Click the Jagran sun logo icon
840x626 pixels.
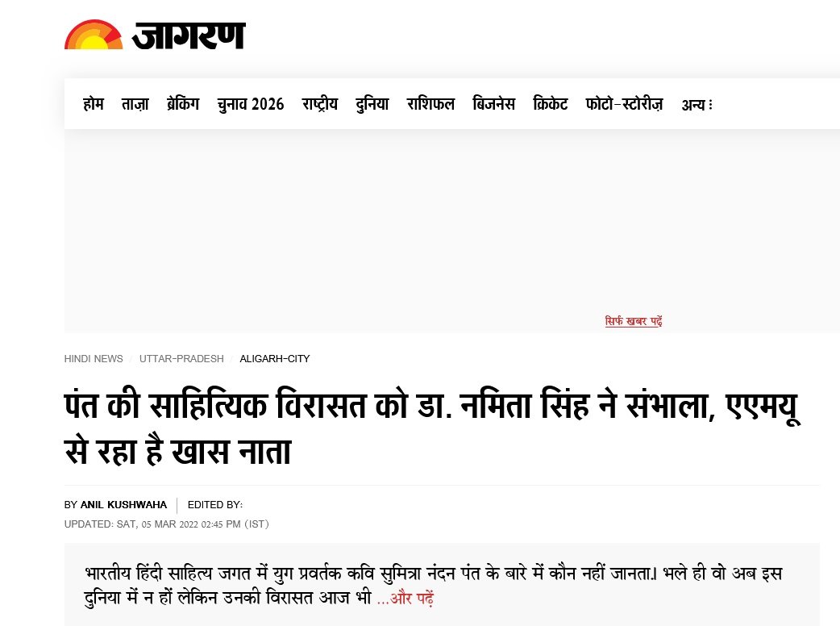click(94, 35)
